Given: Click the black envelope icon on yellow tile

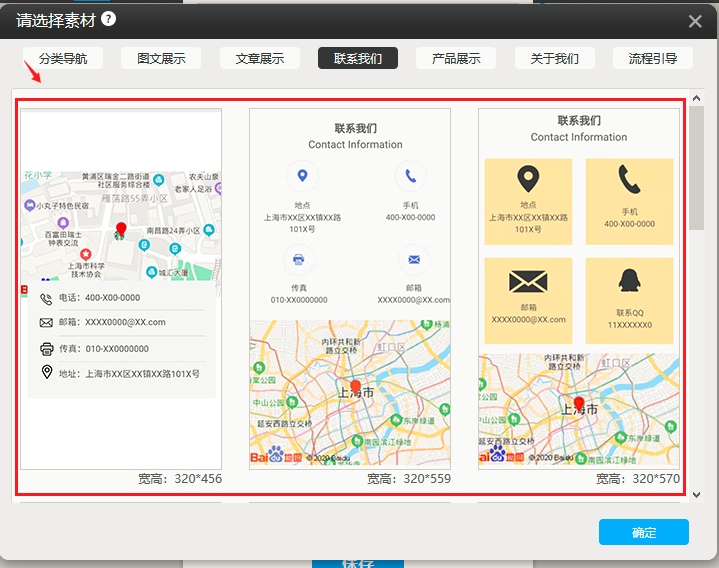Looking at the screenshot, I should (x=528, y=281).
